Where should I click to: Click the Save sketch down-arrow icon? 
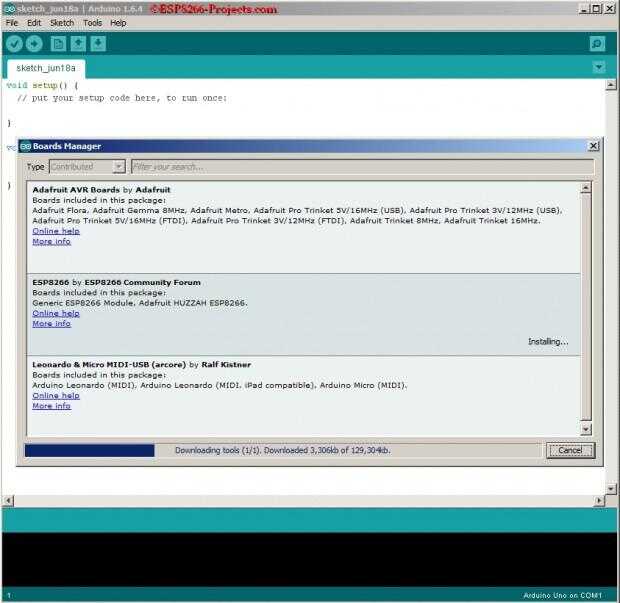pyautogui.click(x=98, y=43)
